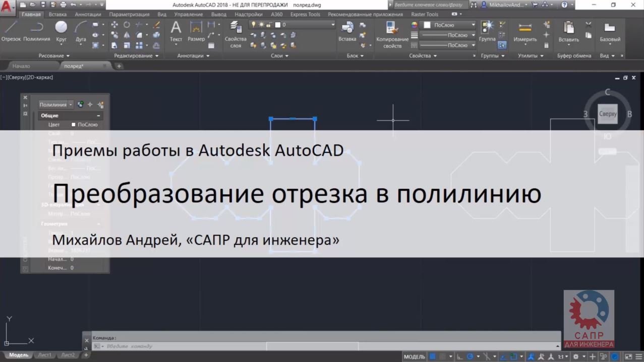This screenshot has height=362, width=644.
Task: Click the Print icon in quick access toolbar
Action: coord(64,5)
